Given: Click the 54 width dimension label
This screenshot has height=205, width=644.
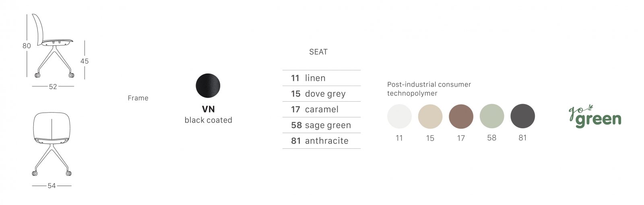Looking at the screenshot, I should coord(52,186).
